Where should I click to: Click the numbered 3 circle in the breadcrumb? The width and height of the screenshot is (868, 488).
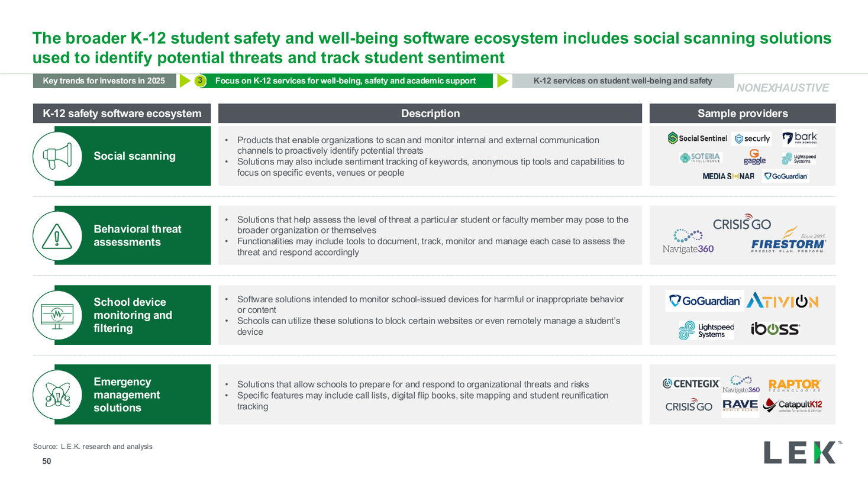click(x=201, y=80)
